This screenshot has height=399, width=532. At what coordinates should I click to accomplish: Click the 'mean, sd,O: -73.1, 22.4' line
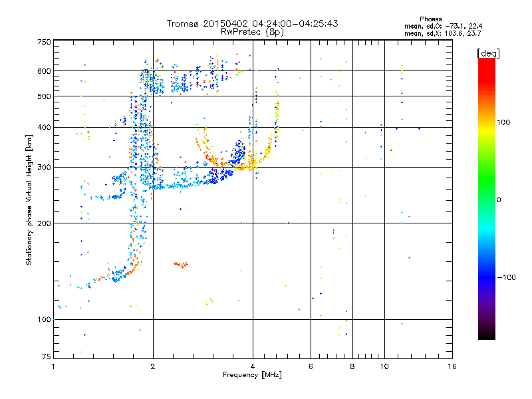point(443,26)
